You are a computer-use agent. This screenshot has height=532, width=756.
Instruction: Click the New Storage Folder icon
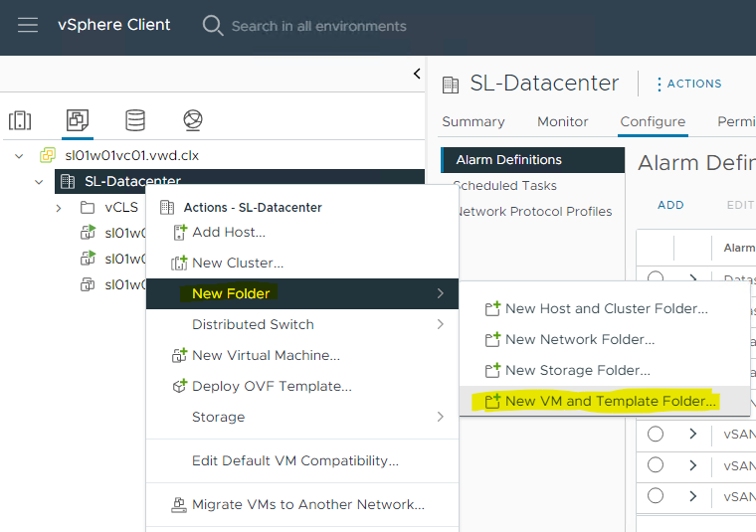tap(492, 370)
